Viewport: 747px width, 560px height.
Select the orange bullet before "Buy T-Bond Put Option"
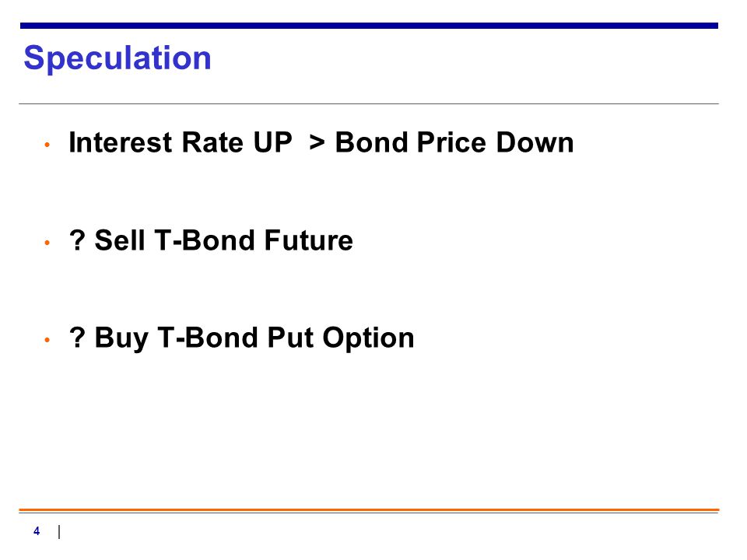(47, 340)
